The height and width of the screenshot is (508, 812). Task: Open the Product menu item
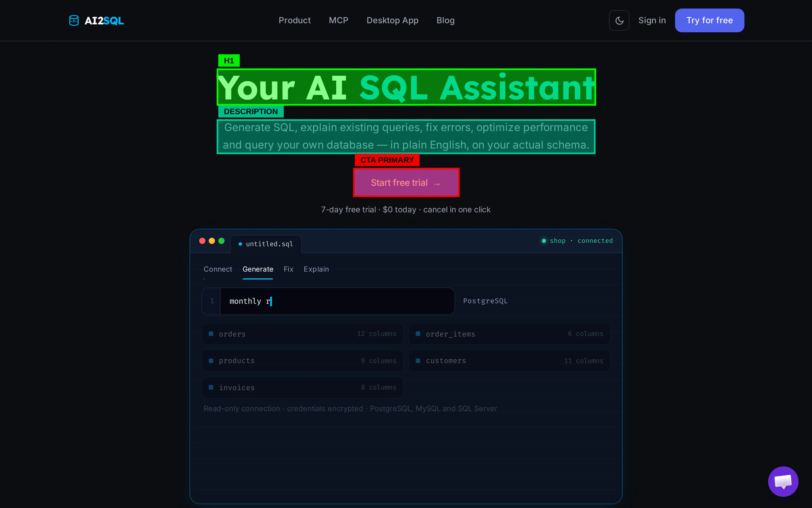[x=295, y=21]
